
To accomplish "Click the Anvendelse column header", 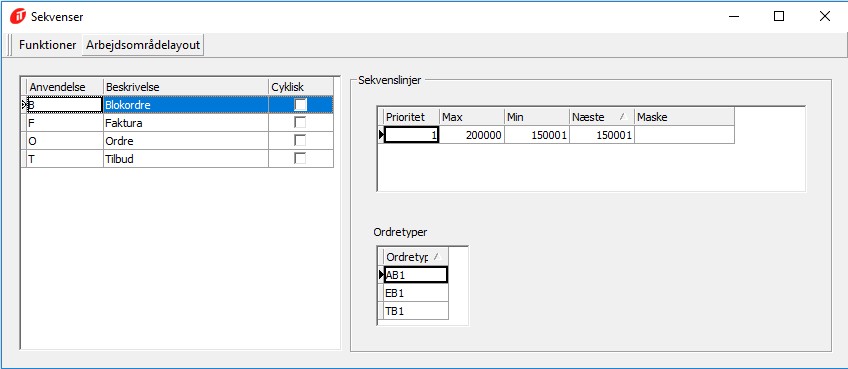I will coord(65,87).
